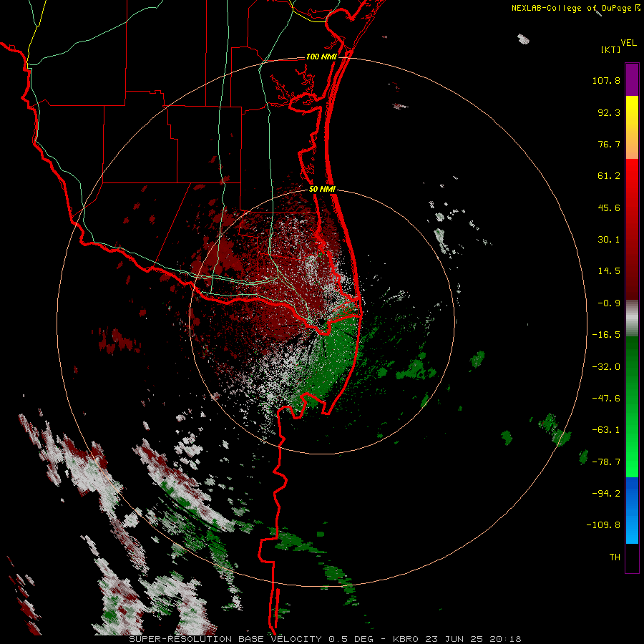Image resolution: width=644 pixels, height=644 pixels.
Task: Click the 107.8 legend value
Action: click(x=606, y=80)
